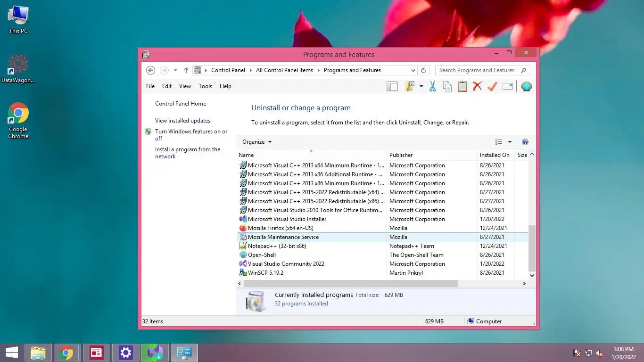The width and height of the screenshot is (644, 362).
Task: Click the muted volume tray icon
Action: tap(600, 353)
